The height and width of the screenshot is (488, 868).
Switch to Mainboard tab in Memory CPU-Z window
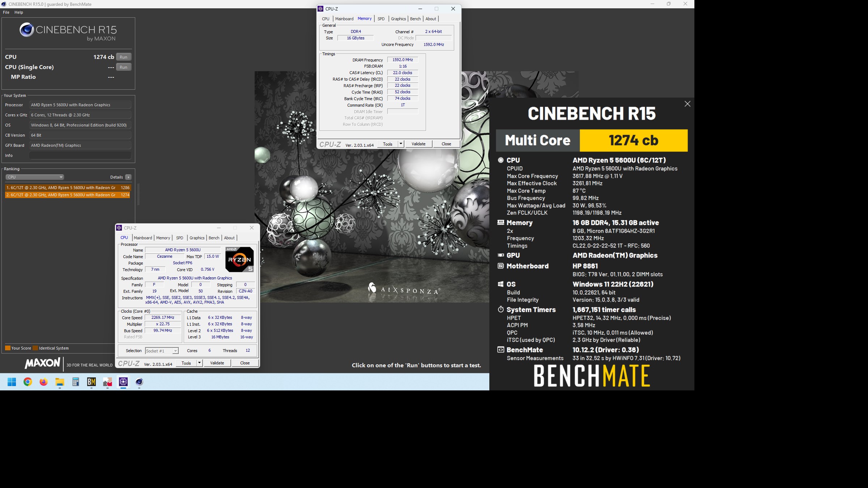(x=344, y=19)
